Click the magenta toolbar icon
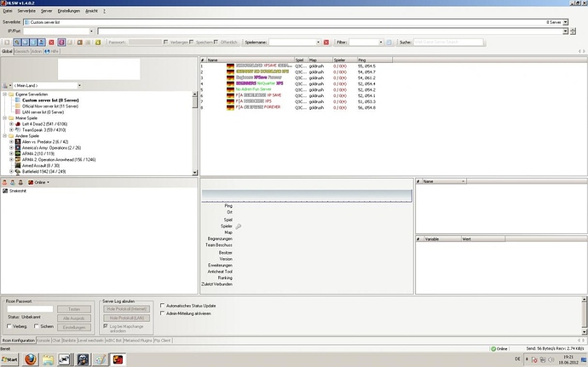Image resolution: width=588 pixels, height=367 pixels. (61, 41)
